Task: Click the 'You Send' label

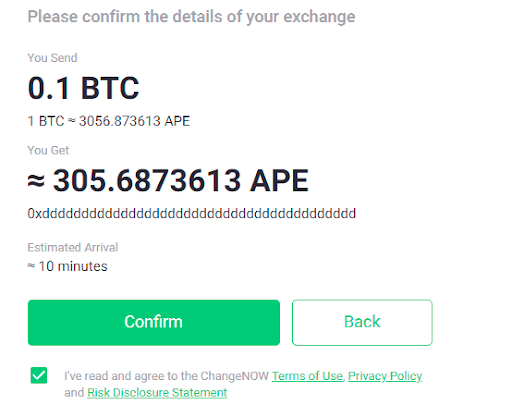Action: click(52, 58)
